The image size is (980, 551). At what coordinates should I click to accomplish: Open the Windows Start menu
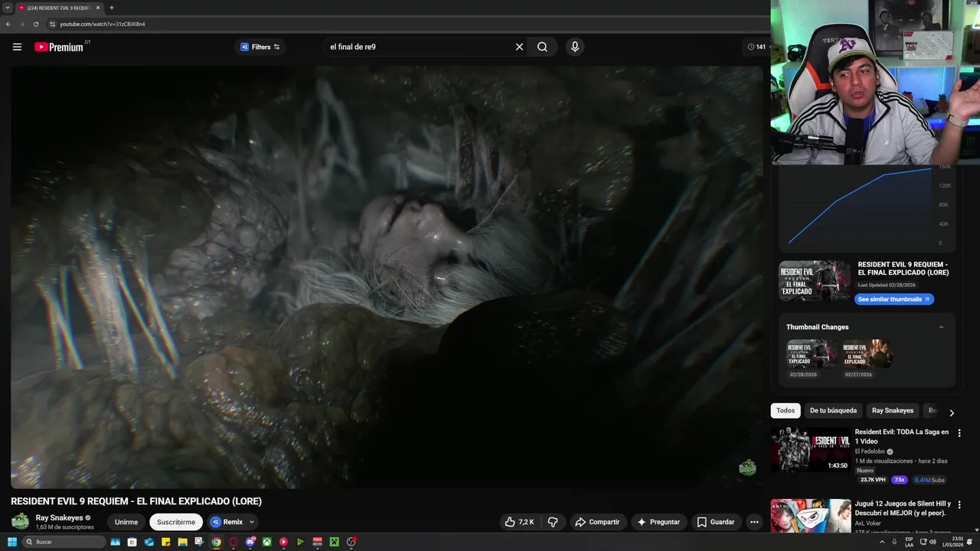[11, 542]
